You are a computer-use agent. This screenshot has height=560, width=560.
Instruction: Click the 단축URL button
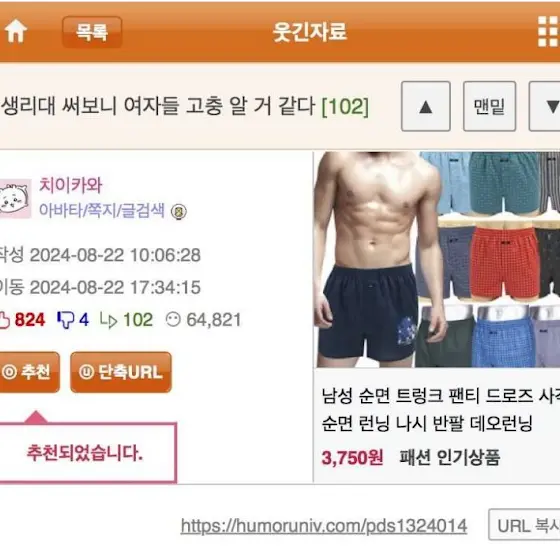pos(121,372)
